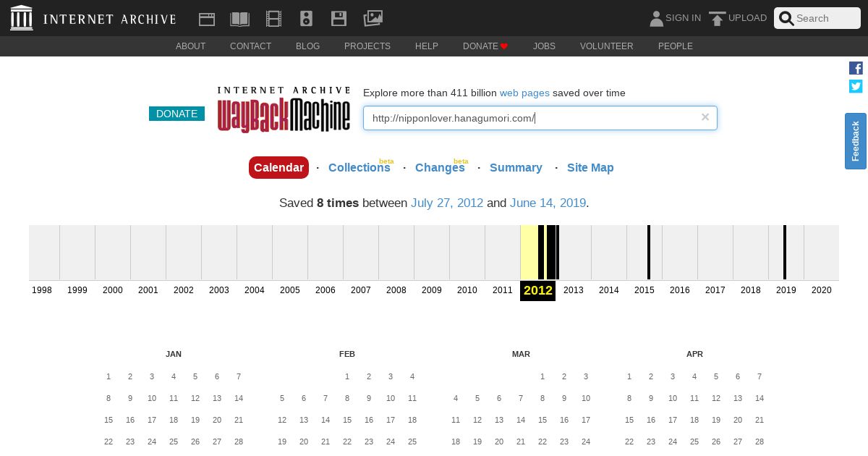Click day 17 in the MAR calendar
The width and height of the screenshot is (868, 456).
(586, 420)
